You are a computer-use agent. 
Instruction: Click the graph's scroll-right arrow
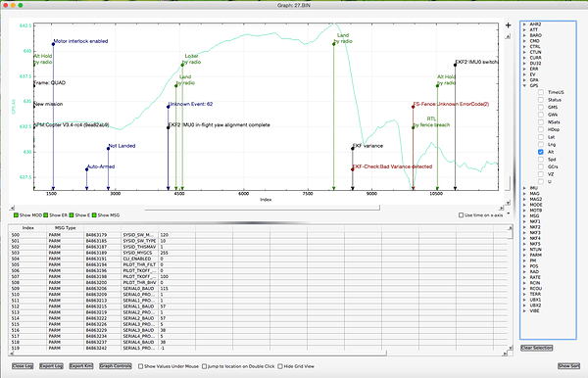(x=502, y=208)
